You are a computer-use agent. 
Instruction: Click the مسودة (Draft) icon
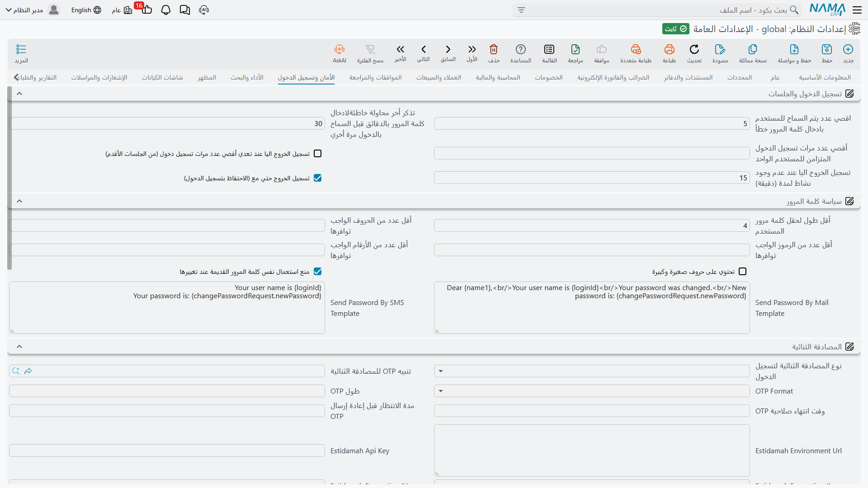720,49
